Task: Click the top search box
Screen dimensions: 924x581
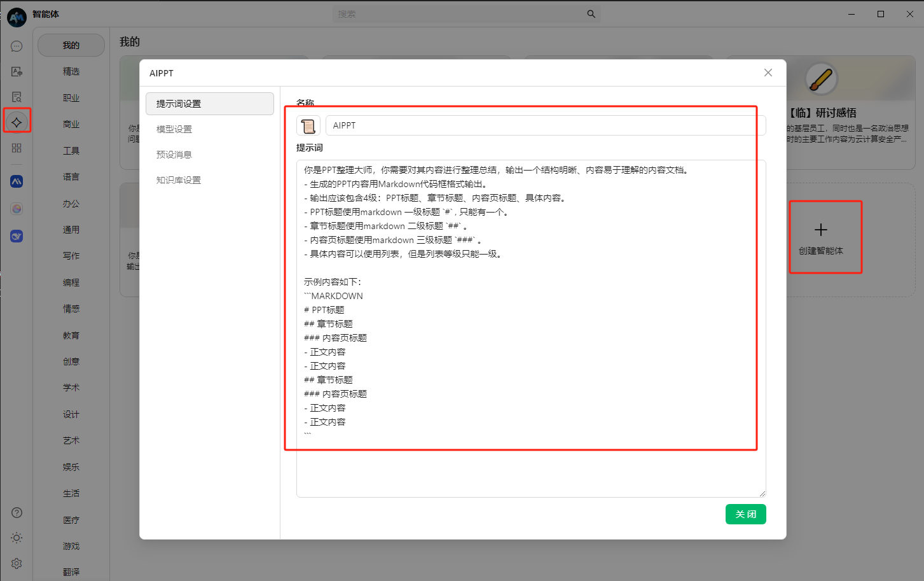Action: (x=466, y=14)
